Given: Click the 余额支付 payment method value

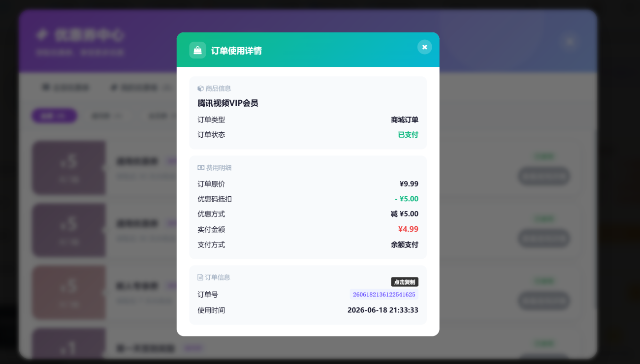Looking at the screenshot, I should tap(405, 244).
